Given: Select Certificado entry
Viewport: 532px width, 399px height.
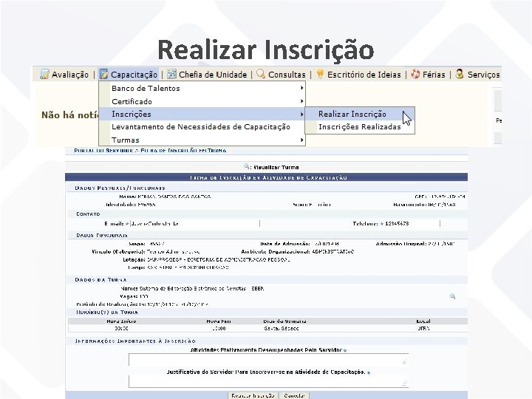Looking at the screenshot, I should point(202,101).
